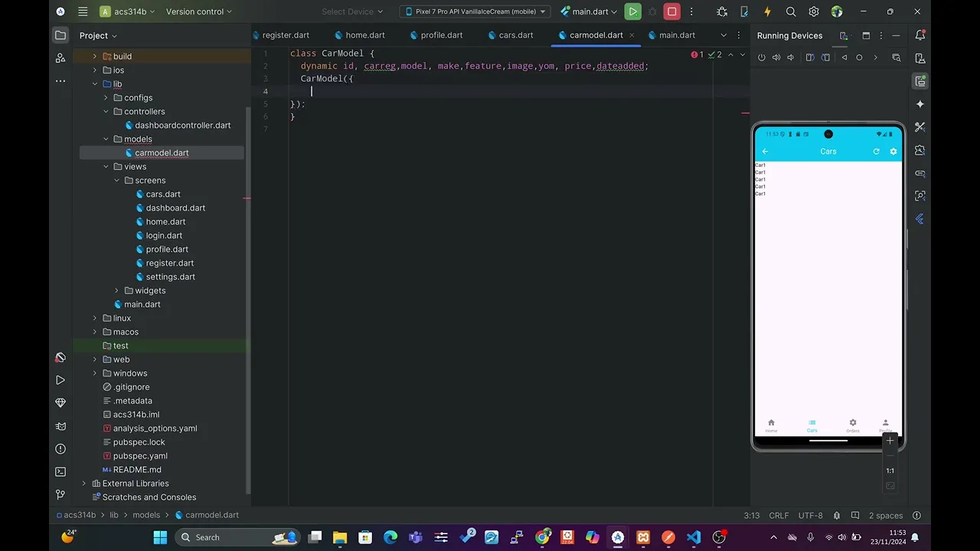
Task: Open the Project tool window folder icon
Action: 60,35
